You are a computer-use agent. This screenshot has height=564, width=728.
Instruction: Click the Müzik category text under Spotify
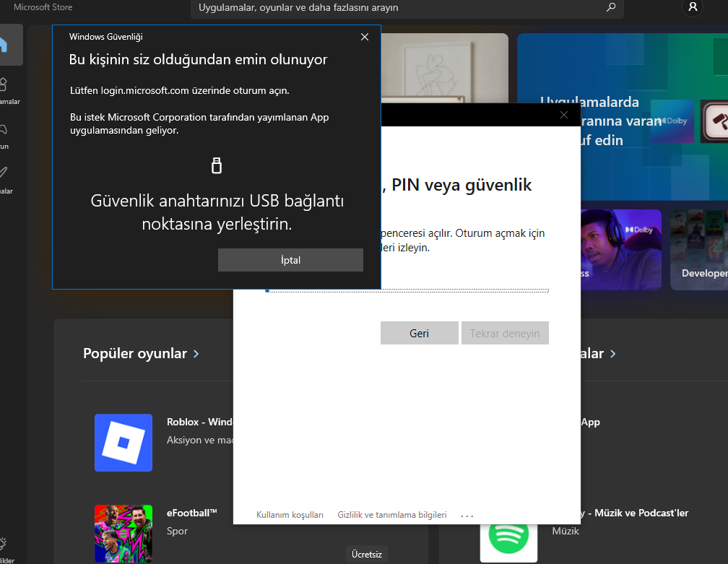point(565,531)
